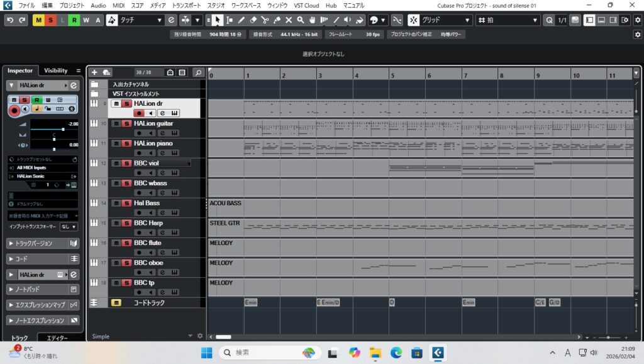Click the volume slider in Inspector

click(x=53, y=129)
